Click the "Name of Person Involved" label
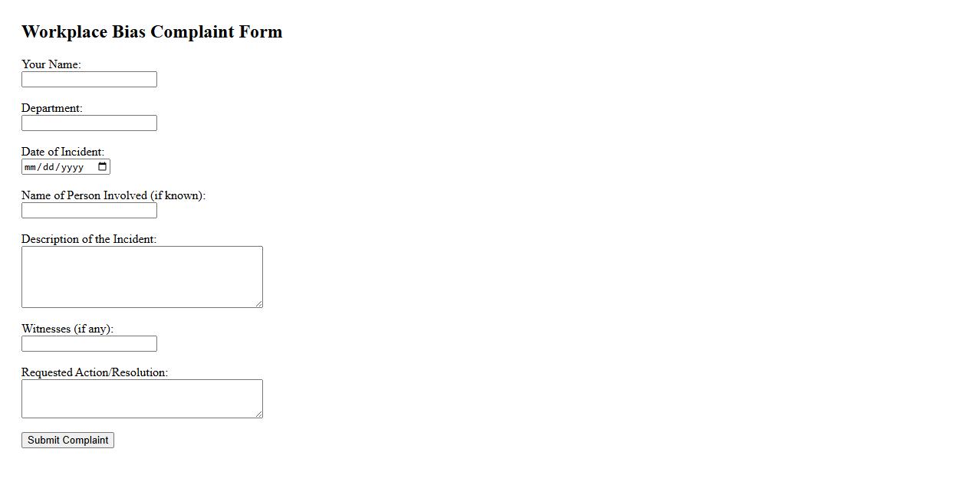 (x=113, y=195)
